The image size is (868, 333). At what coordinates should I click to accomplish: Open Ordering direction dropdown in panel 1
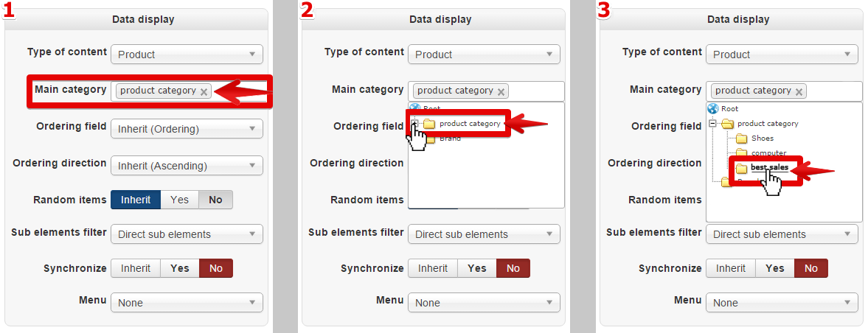click(x=187, y=165)
